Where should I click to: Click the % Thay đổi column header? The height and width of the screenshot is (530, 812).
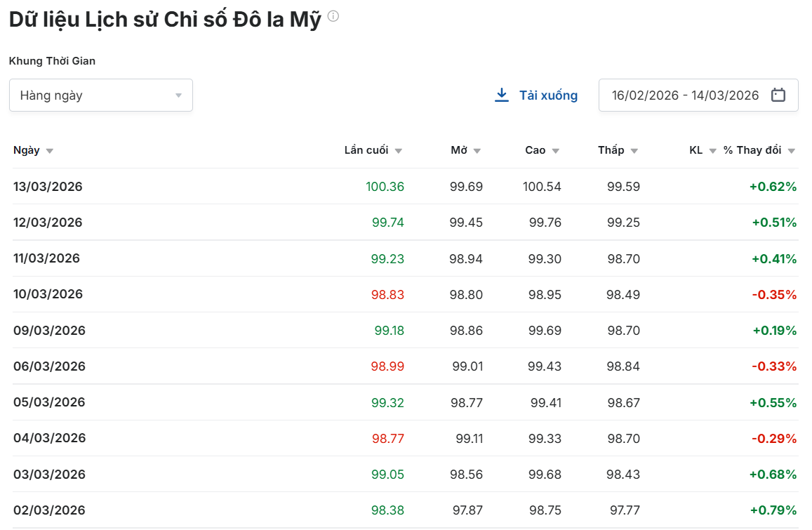coord(752,150)
